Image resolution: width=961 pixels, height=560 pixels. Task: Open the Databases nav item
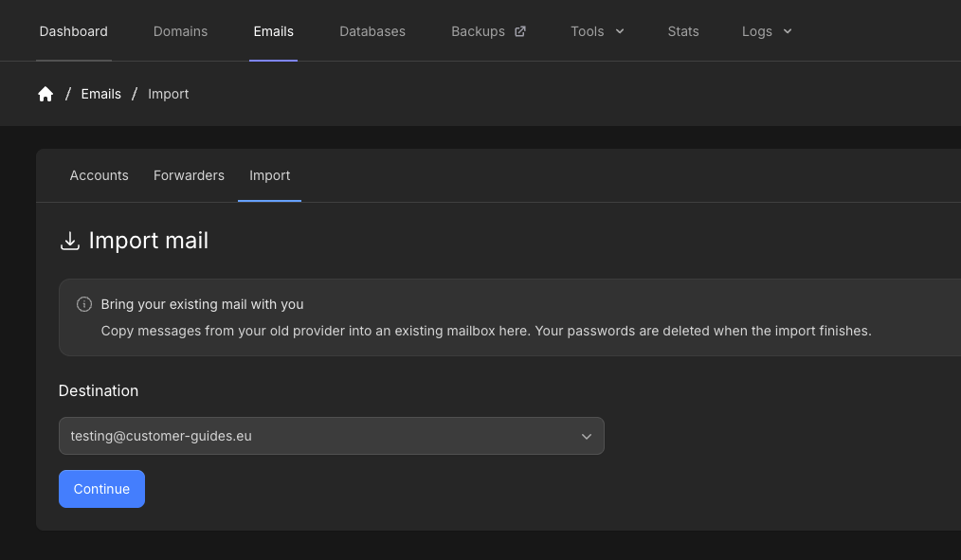(372, 31)
